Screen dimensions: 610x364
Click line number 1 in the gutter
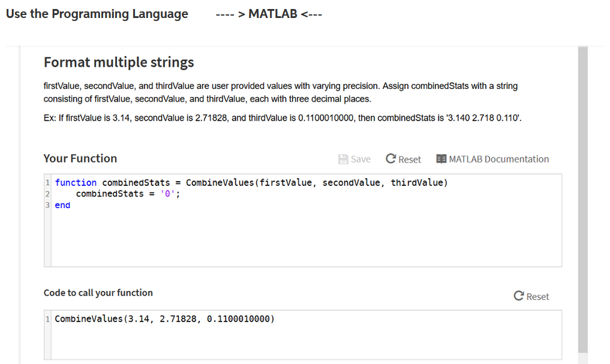pos(47,182)
